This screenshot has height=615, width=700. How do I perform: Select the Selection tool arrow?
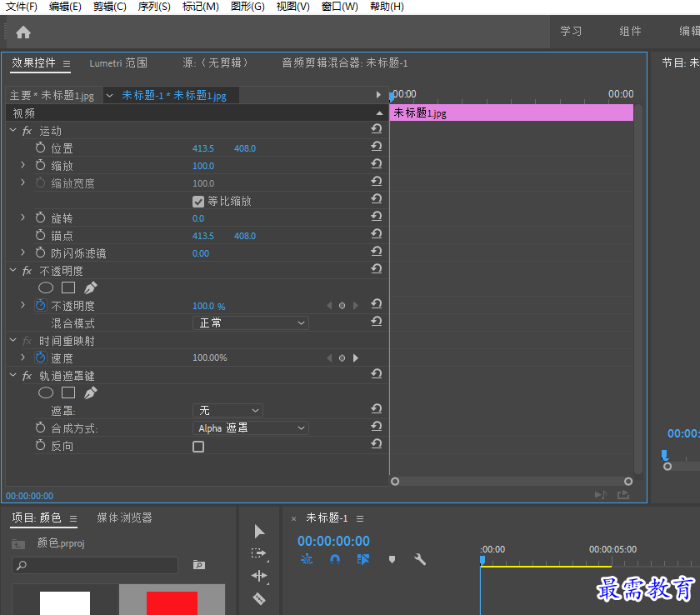click(x=259, y=531)
